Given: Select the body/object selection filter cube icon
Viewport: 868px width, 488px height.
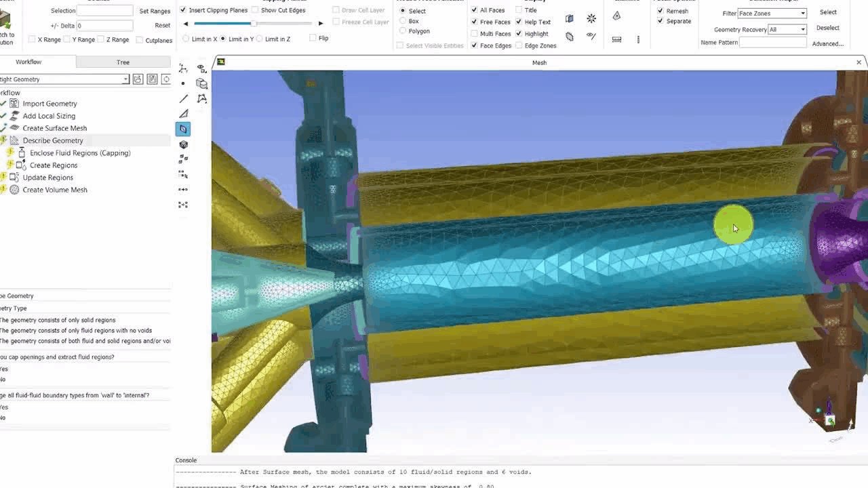Looking at the screenshot, I should (183, 144).
